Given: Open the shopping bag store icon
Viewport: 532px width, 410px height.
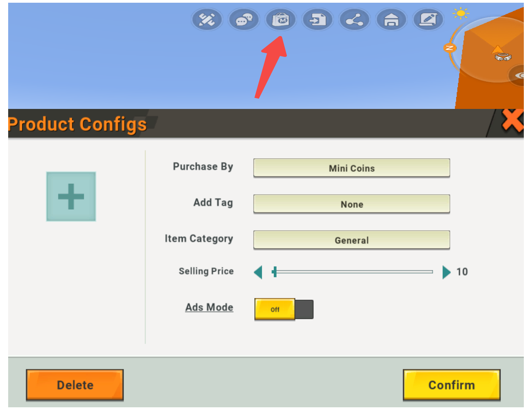Looking at the screenshot, I should (281, 19).
